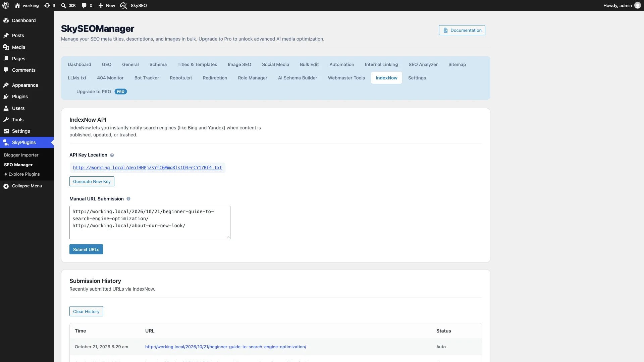644x362 pixels.
Task: Click the Plugins plug icon
Action: [6, 97]
